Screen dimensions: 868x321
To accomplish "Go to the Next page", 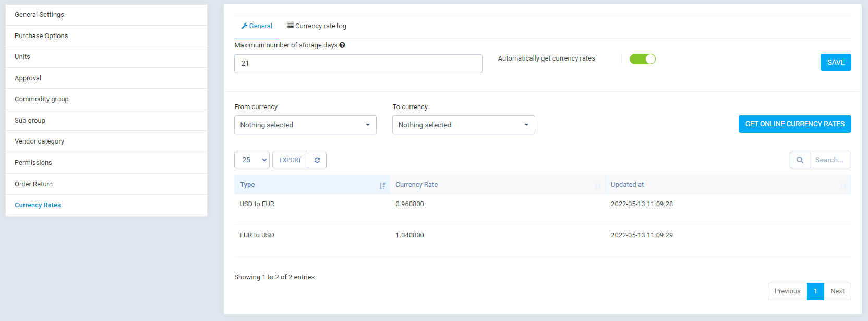I will tap(837, 291).
